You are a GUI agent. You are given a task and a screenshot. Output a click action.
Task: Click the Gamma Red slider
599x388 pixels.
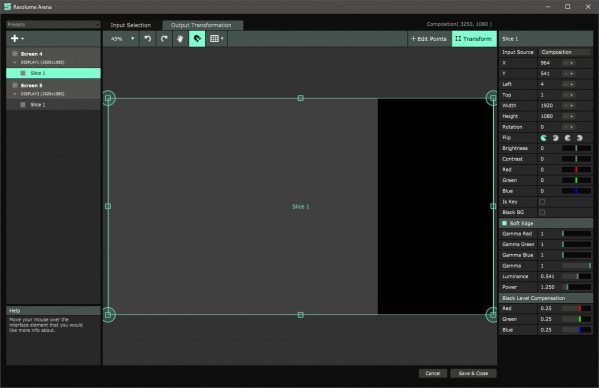[x=576, y=234]
